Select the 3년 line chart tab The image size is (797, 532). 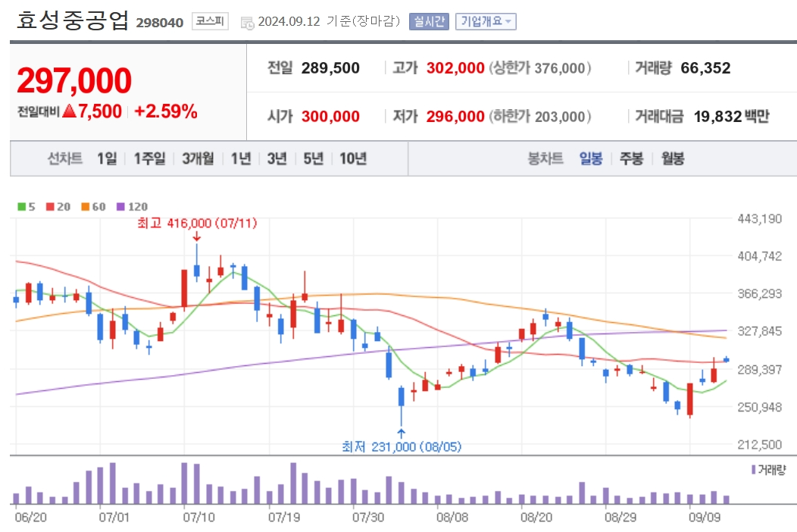[x=277, y=158]
